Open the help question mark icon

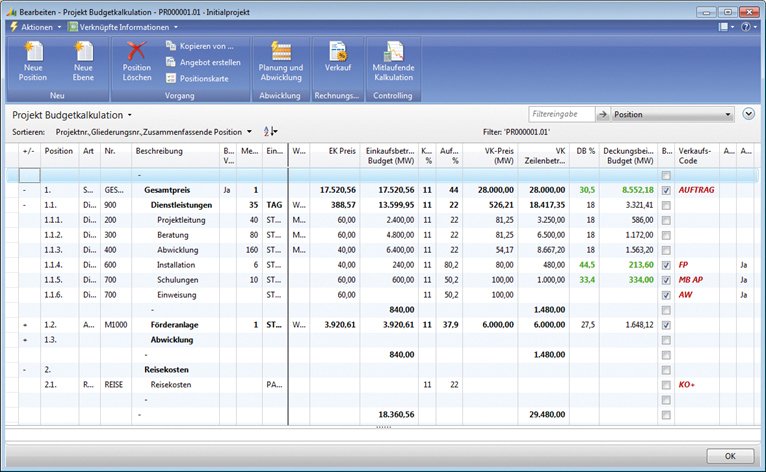[x=745, y=27]
